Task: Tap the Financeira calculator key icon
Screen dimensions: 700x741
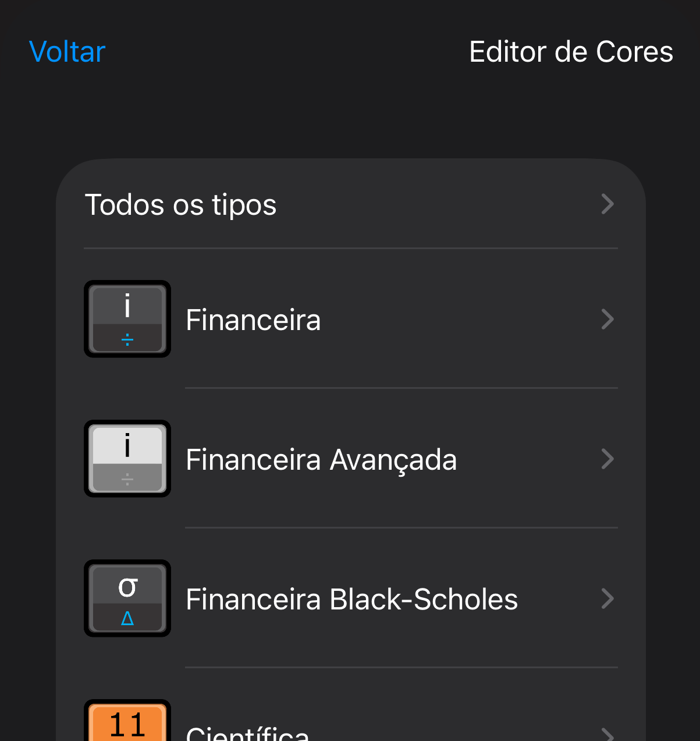Action: pos(127,319)
